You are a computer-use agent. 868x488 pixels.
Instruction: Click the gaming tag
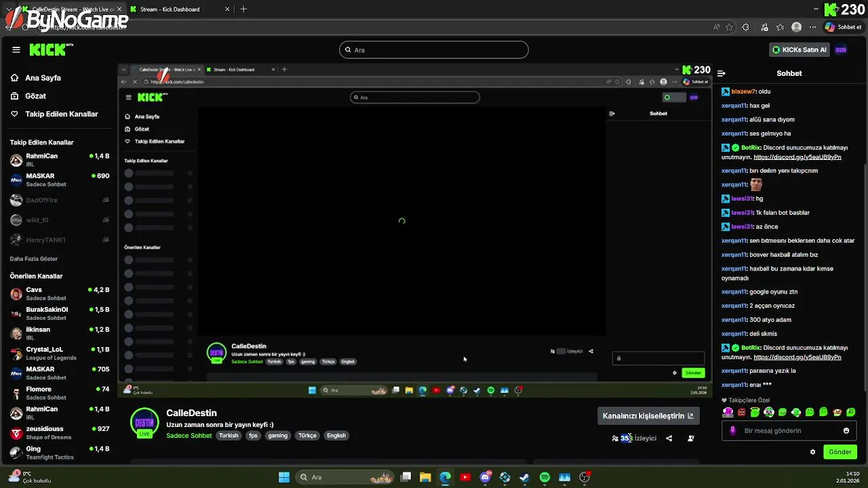point(277,436)
